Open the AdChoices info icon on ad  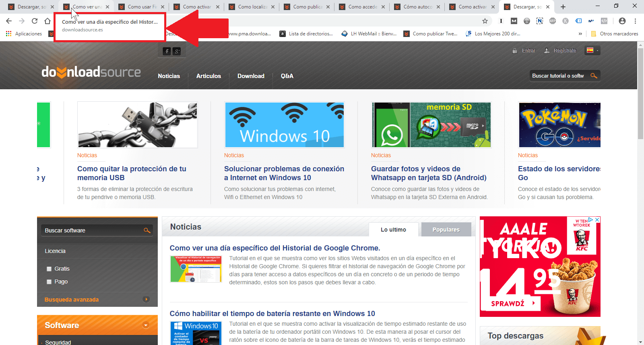pos(591,220)
